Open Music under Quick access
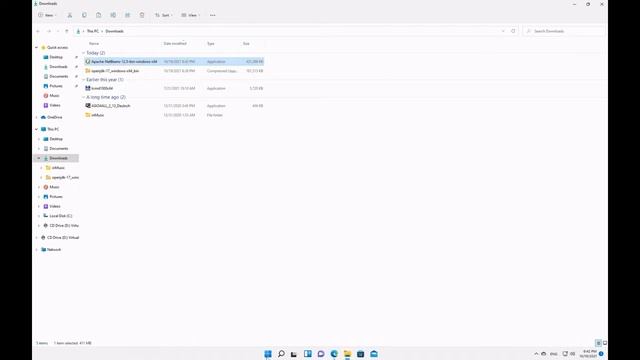Viewport: 640px width, 360px height. [54, 96]
